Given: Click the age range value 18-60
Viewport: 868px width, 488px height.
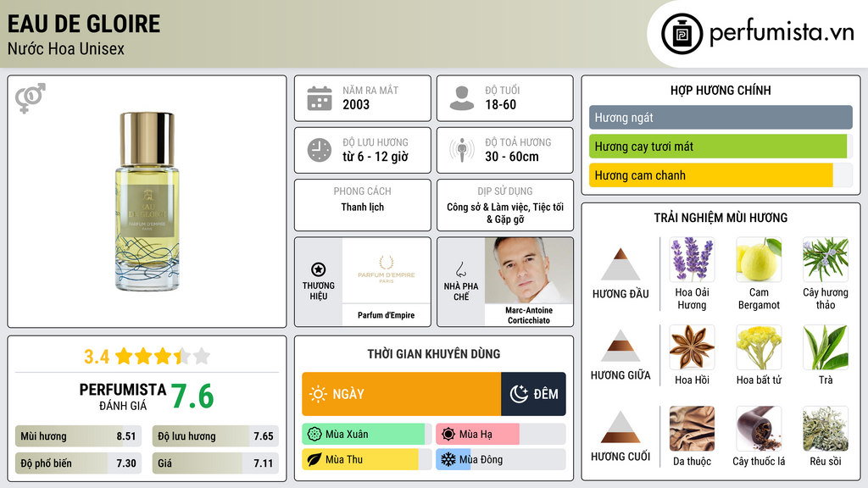Looking at the screenshot, I should tap(500, 104).
